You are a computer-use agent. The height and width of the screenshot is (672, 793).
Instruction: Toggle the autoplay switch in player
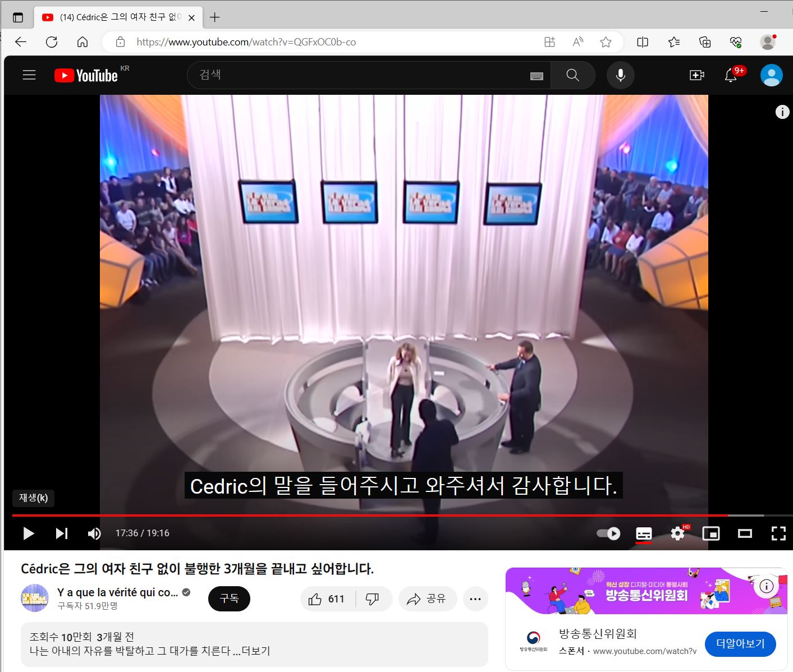coord(608,533)
